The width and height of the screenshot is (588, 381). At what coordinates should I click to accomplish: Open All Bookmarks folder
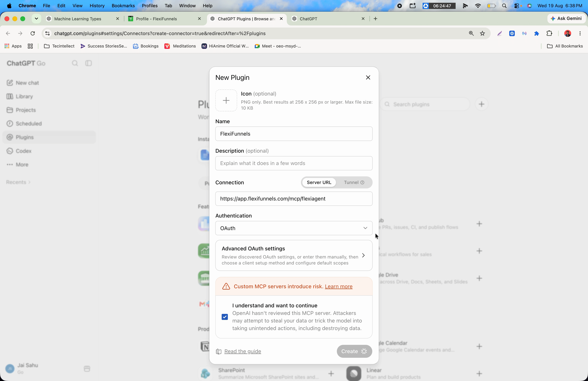pos(565,46)
